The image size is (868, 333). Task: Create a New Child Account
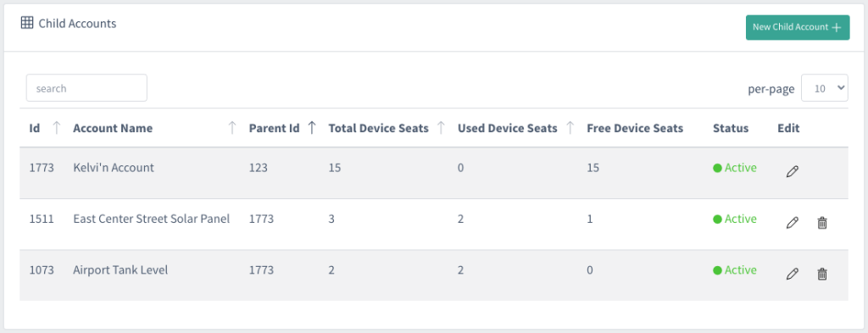797,27
